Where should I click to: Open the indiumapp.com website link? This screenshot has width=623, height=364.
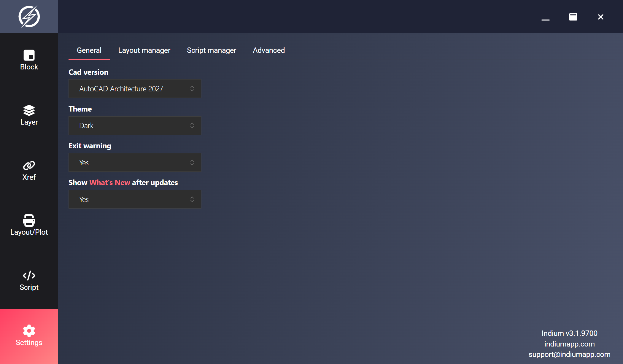[x=569, y=344]
